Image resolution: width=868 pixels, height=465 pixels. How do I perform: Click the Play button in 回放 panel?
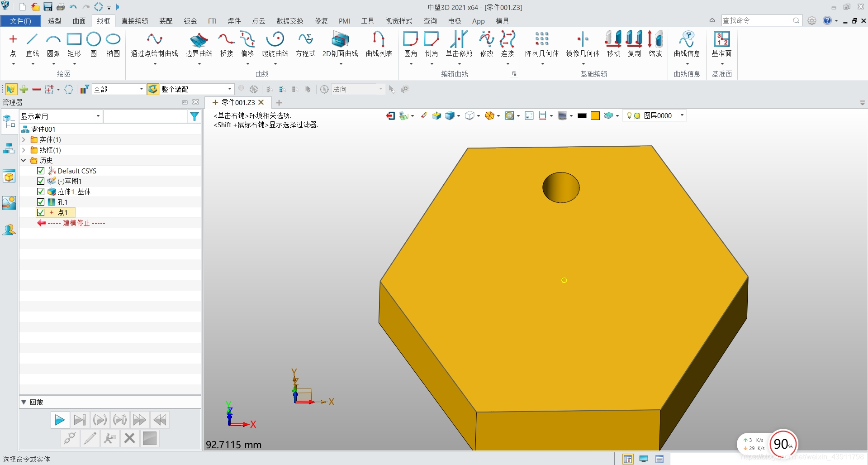[x=60, y=420]
